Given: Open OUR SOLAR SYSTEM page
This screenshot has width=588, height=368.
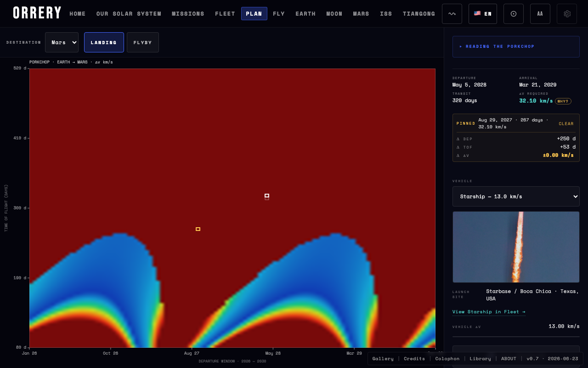Looking at the screenshot, I should coord(129,14).
